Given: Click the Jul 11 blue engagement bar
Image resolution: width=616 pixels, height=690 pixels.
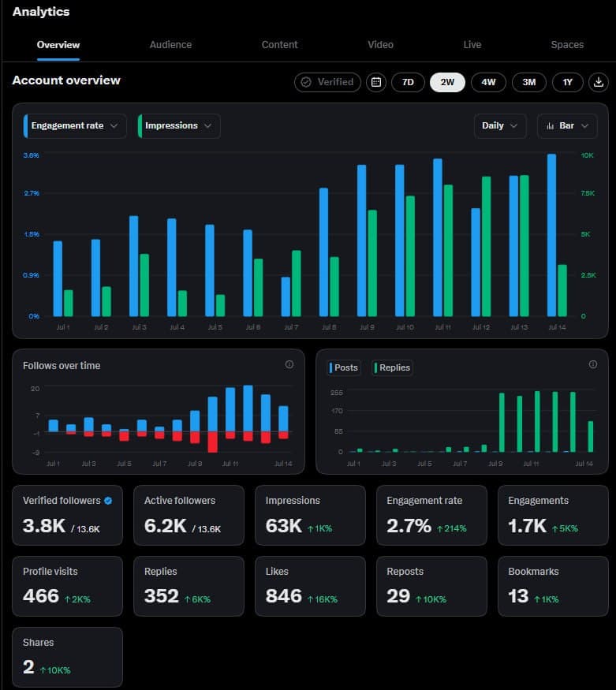Looking at the screenshot, I should tap(438, 237).
